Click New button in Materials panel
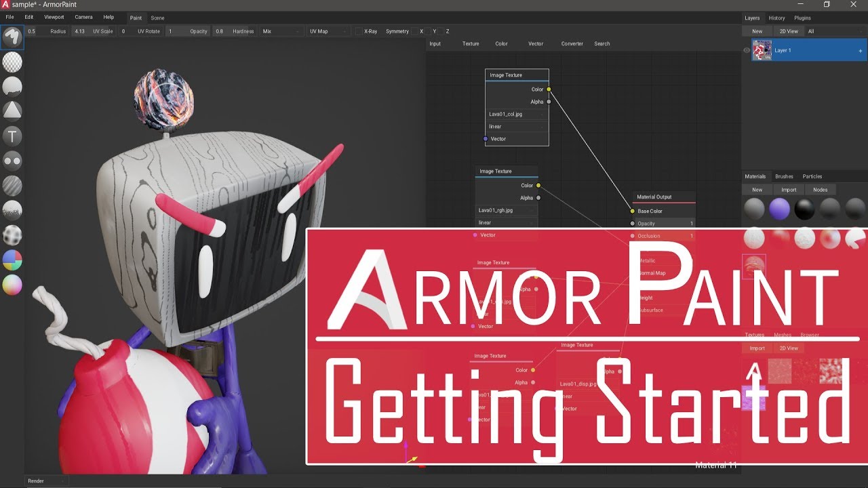This screenshot has width=868, height=488. (x=757, y=190)
